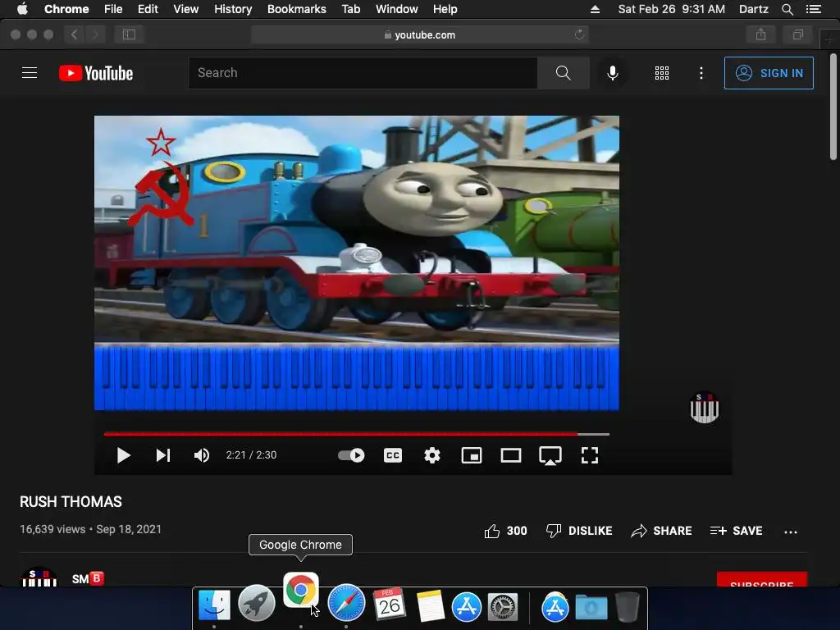This screenshot has width=840, height=630.
Task: Toggle the autoplay switch
Action: (x=351, y=455)
